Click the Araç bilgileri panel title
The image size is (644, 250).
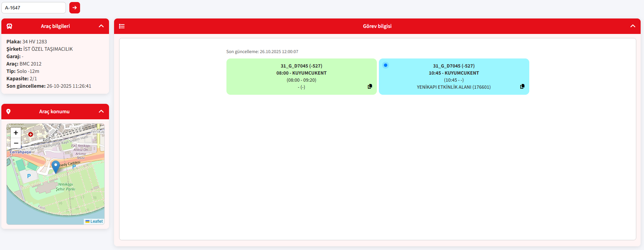tap(56, 26)
